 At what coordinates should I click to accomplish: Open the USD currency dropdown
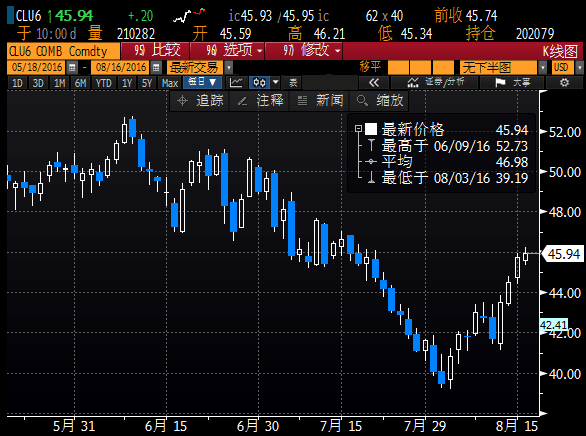click(579, 68)
